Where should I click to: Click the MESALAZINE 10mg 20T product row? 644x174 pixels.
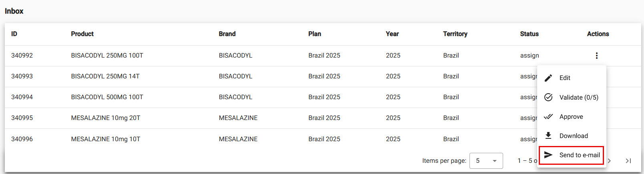106,118
